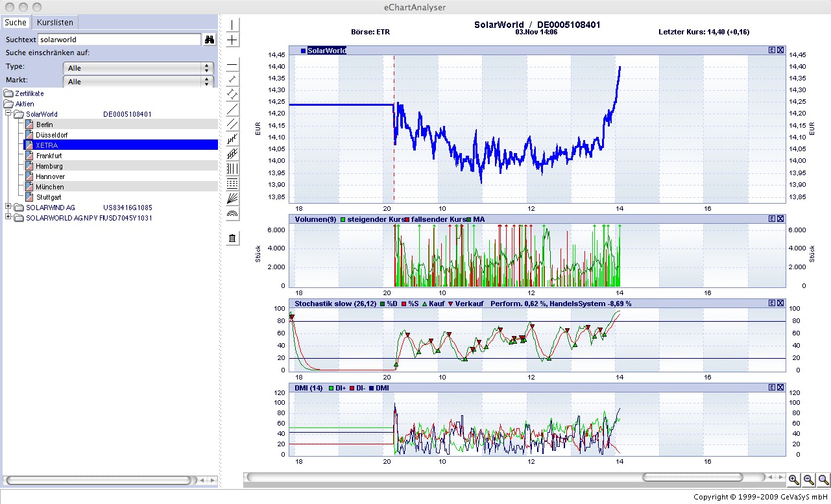Screen dimensions: 831x504
Task: Open settings E button of Stochastik panel
Action: click(772, 303)
